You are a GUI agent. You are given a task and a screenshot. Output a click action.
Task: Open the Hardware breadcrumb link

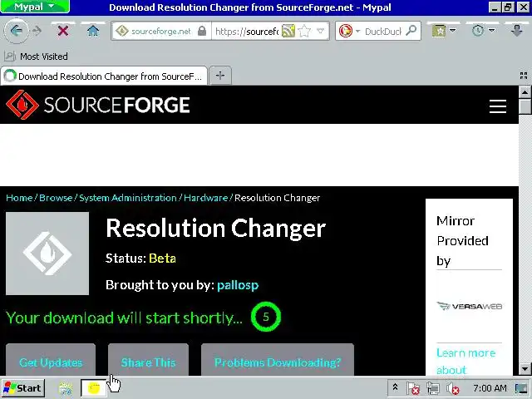tap(205, 198)
